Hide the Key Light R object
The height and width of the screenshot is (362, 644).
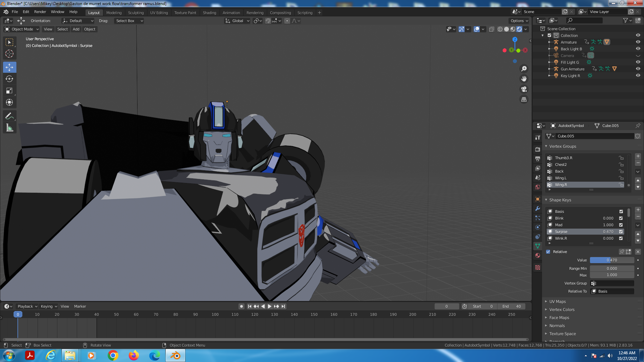coord(638,76)
